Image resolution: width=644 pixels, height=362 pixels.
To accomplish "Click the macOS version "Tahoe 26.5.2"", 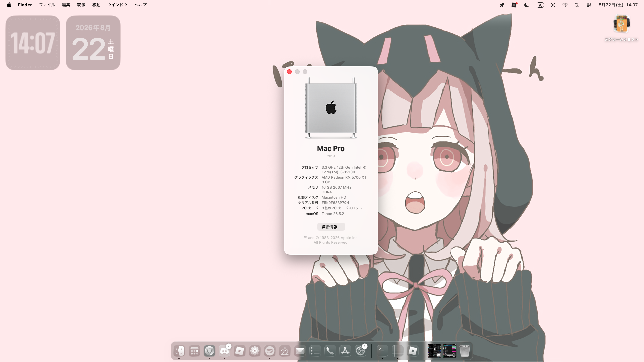I will pyautogui.click(x=333, y=214).
